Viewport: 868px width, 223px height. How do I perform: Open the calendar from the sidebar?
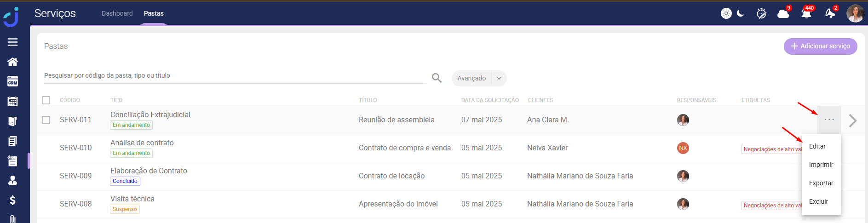click(12, 102)
